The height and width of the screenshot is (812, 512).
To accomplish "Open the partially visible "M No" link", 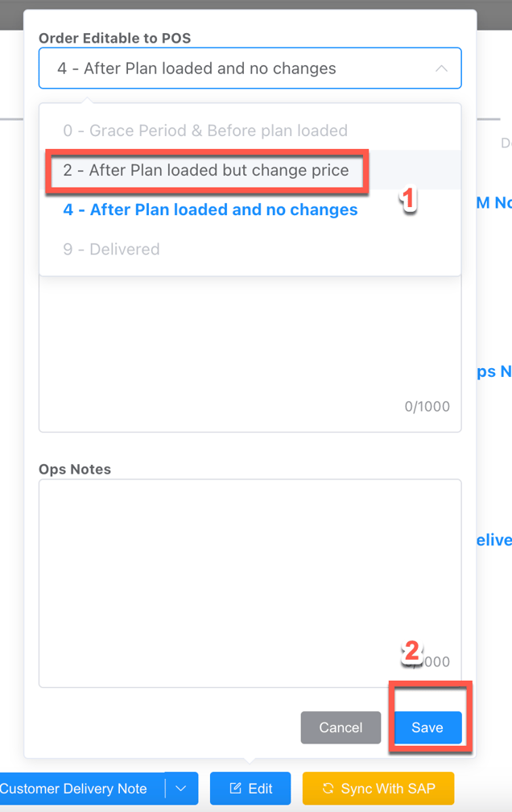I will (x=493, y=203).
